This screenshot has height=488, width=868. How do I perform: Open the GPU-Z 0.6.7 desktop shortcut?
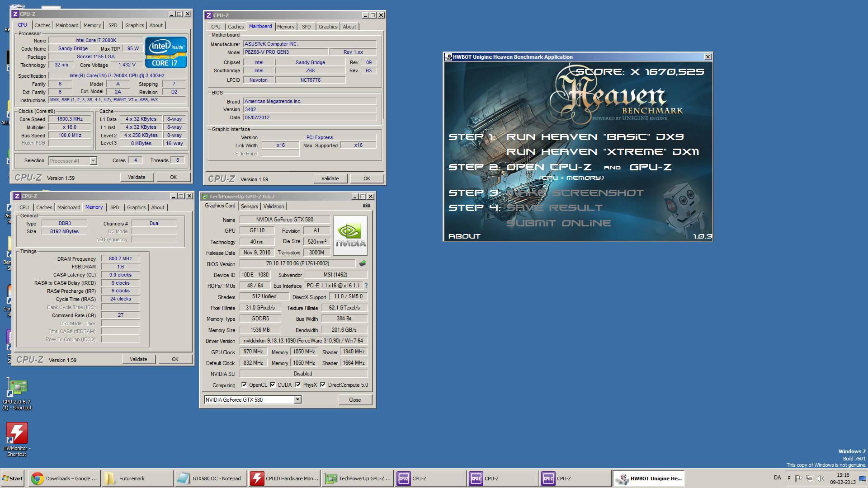point(17,394)
